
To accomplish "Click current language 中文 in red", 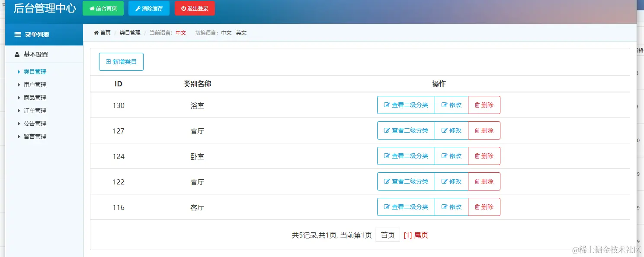I will tap(181, 33).
